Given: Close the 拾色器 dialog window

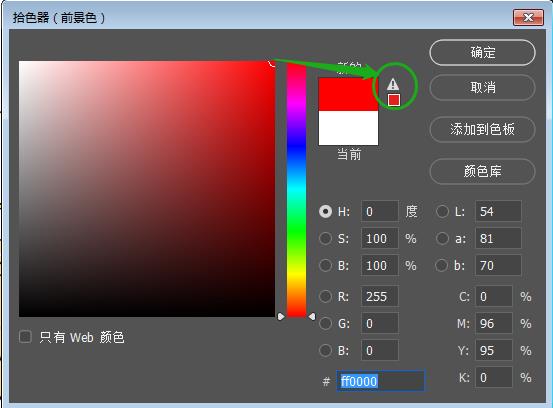Looking at the screenshot, I should (x=528, y=17).
